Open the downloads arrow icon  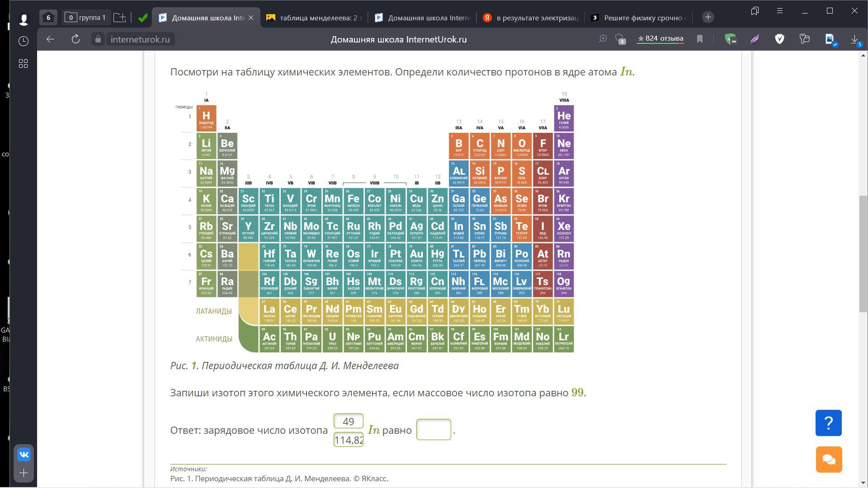point(854,39)
